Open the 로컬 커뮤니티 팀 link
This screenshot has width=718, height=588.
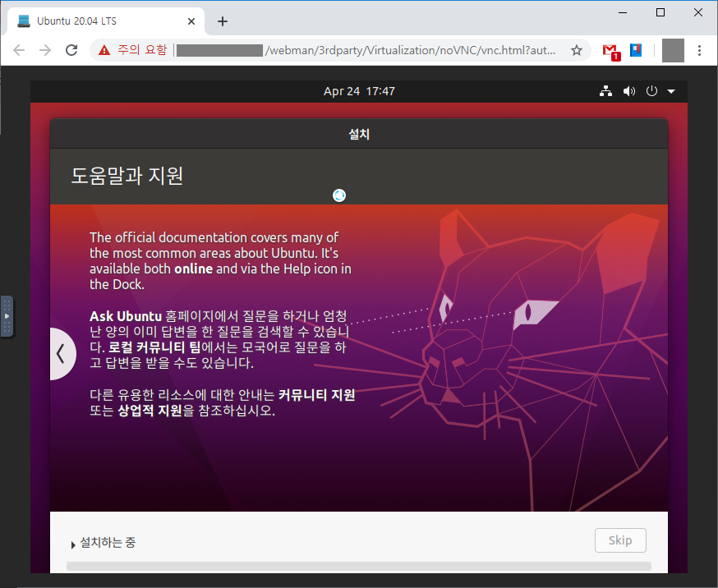[x=154, y=347]
